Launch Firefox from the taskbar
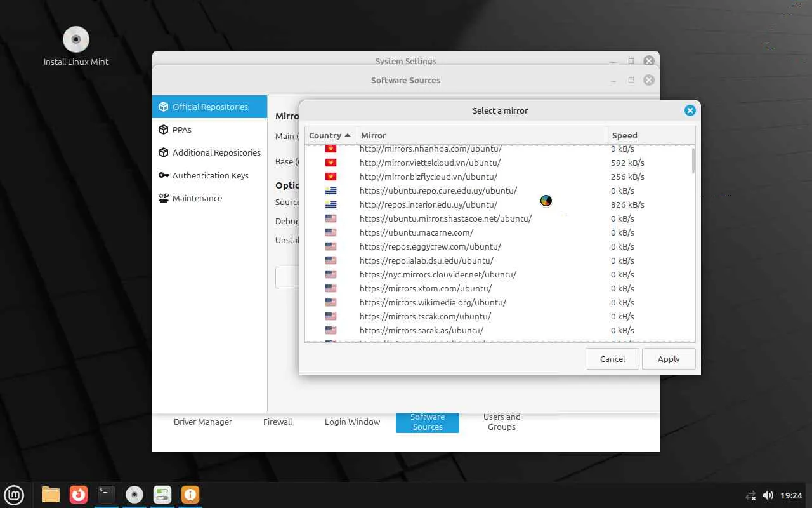Screen dimensions: 812x508 tap(79, 494)
